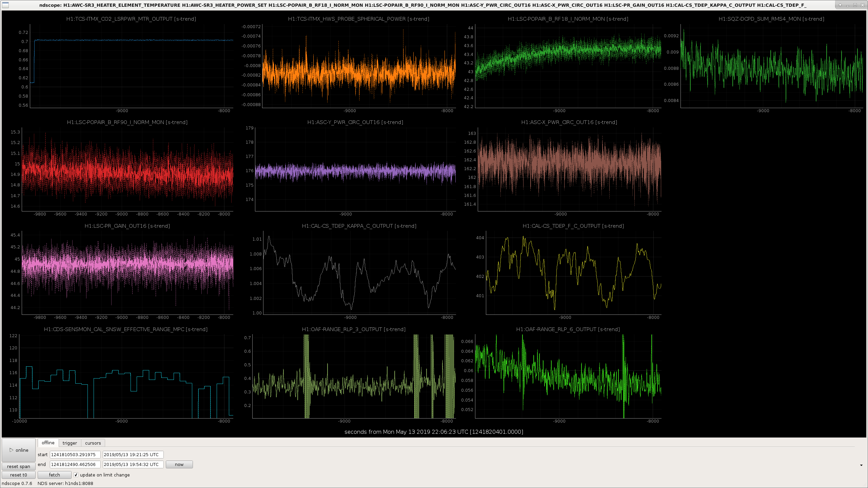Click the end GPS time field
The width and height of the screenshot is (868, 488).
(x=75, y=464)
